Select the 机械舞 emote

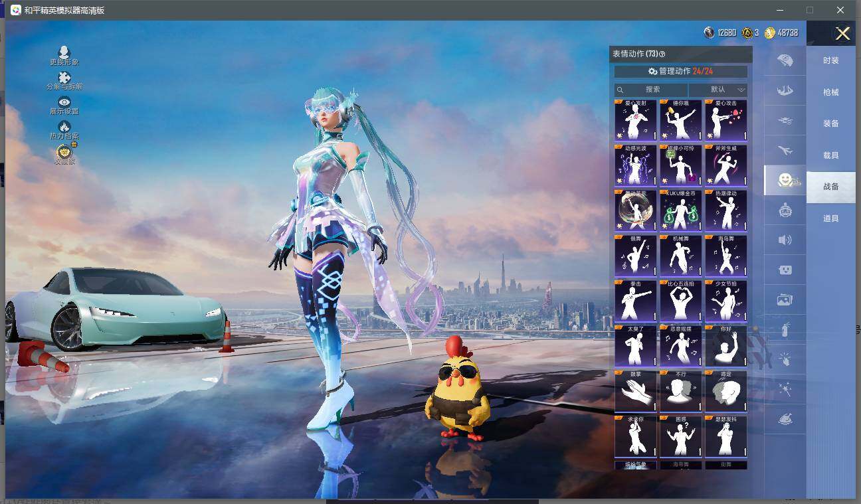[681, 256]
